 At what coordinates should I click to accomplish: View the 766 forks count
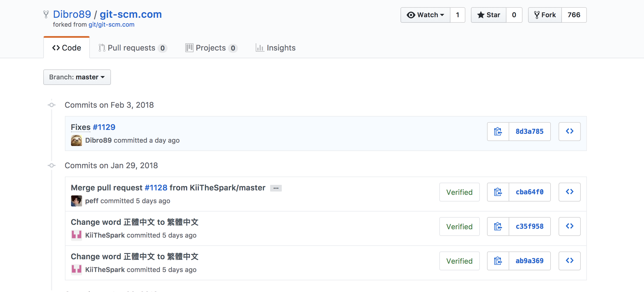click(x=574, y=15)
